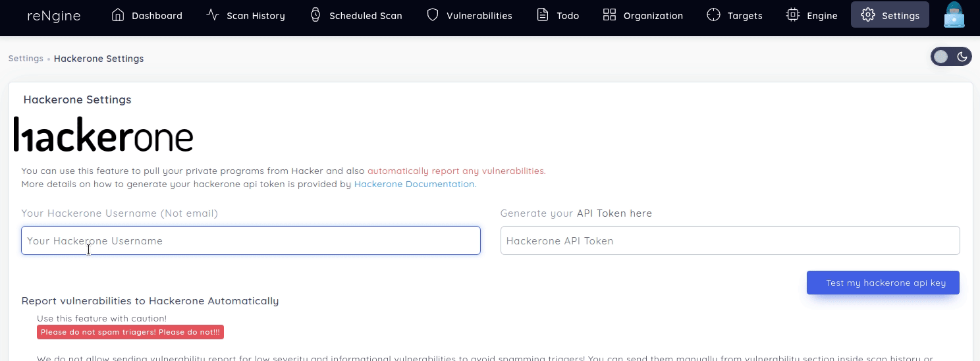
Task: Open Todo menu item
Action: (568, 16)
